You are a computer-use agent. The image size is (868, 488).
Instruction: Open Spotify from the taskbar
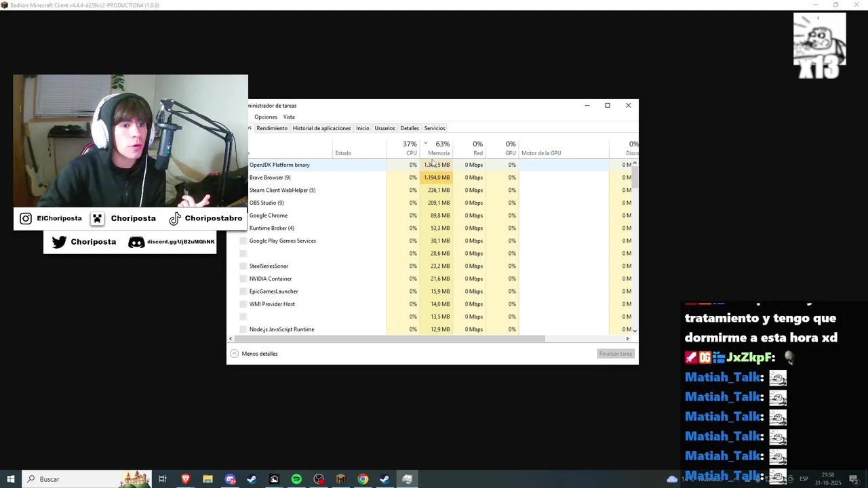pyautogui.click(x=296, y=479)
